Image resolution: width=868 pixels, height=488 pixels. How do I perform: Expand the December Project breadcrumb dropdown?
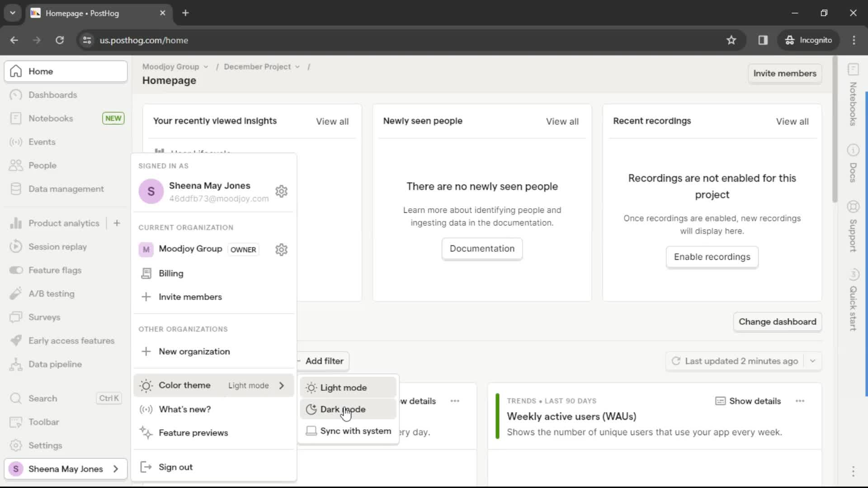262,67
